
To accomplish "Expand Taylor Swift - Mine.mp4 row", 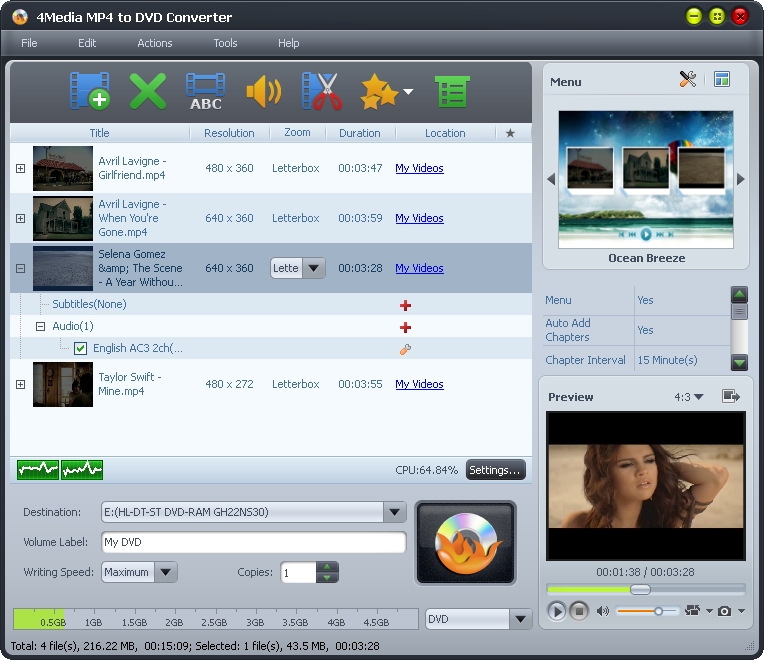I will 20,384.
